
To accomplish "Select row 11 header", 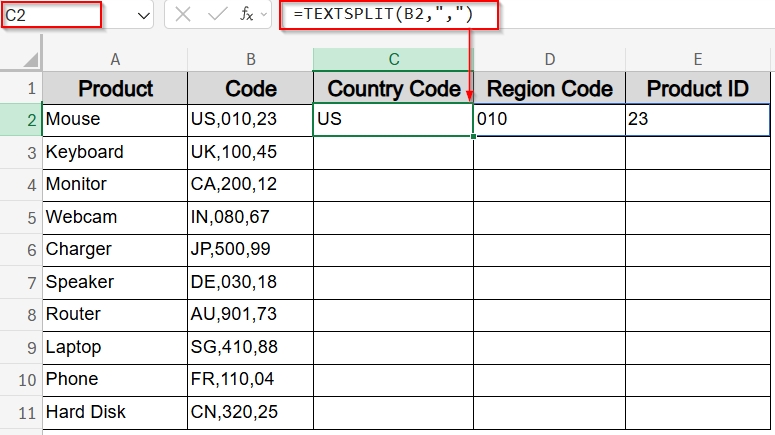I will [21, 412].
